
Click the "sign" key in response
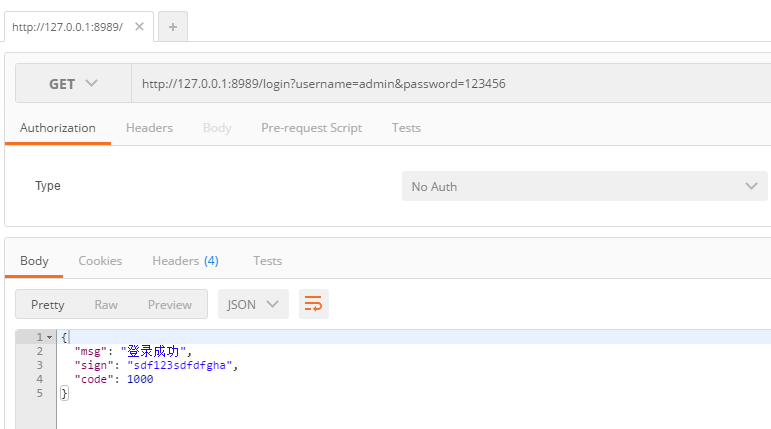coord(94,365)
